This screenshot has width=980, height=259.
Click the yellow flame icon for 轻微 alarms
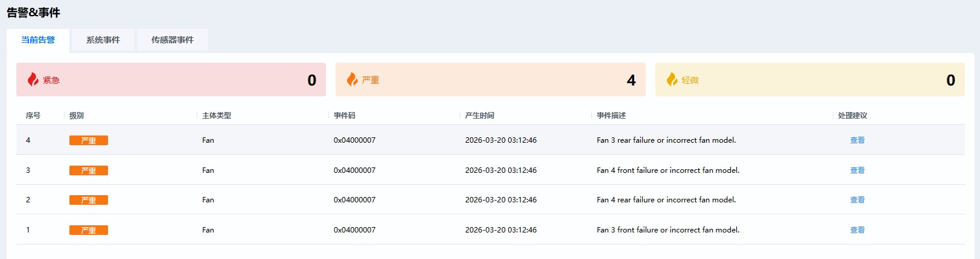point(672,80)
